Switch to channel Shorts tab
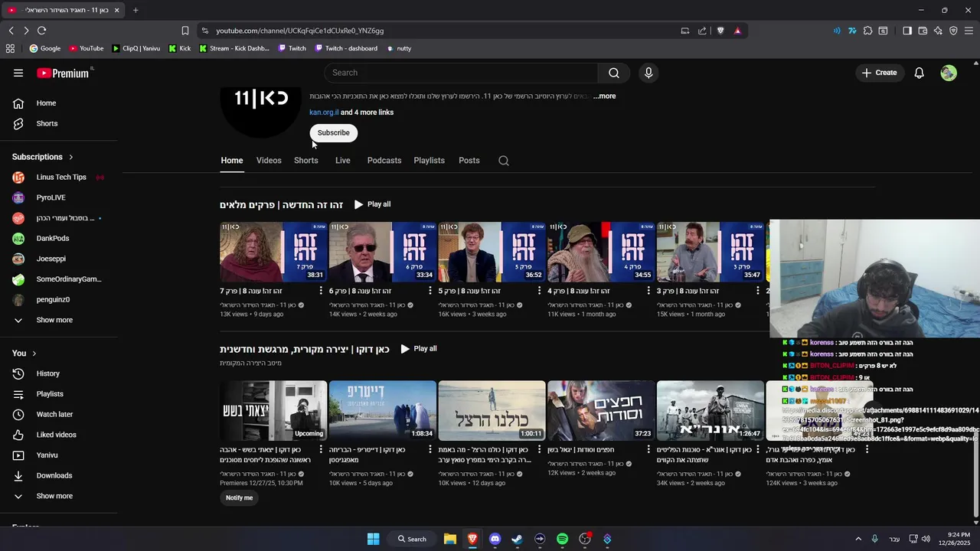The width and height of the screenshot is (980, 551). (x=306, y=161)
